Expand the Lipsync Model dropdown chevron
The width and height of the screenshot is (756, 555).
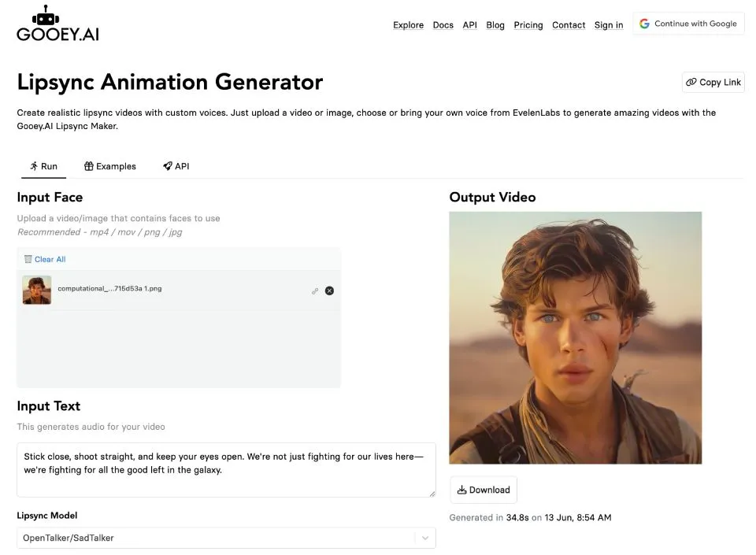point(425,538)
